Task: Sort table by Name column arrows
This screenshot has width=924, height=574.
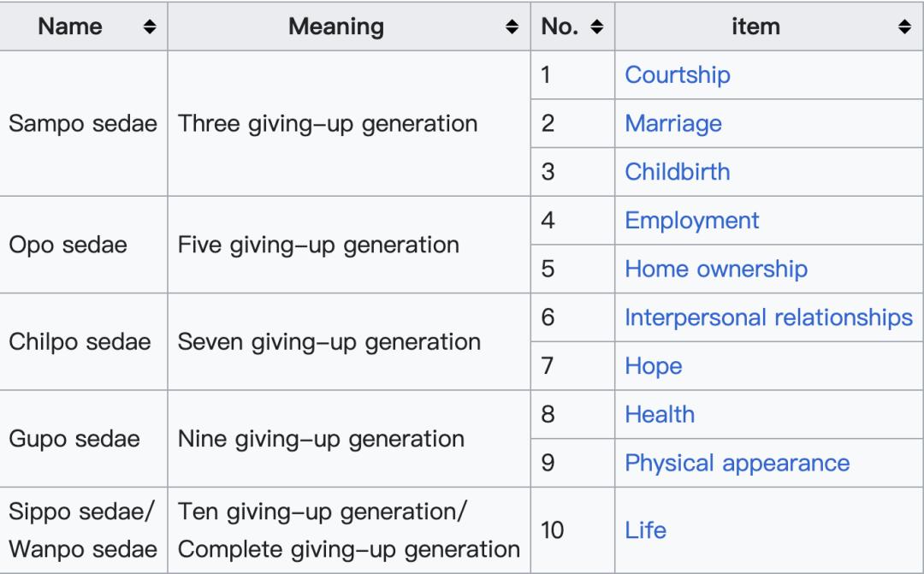Action: [150, 27]
